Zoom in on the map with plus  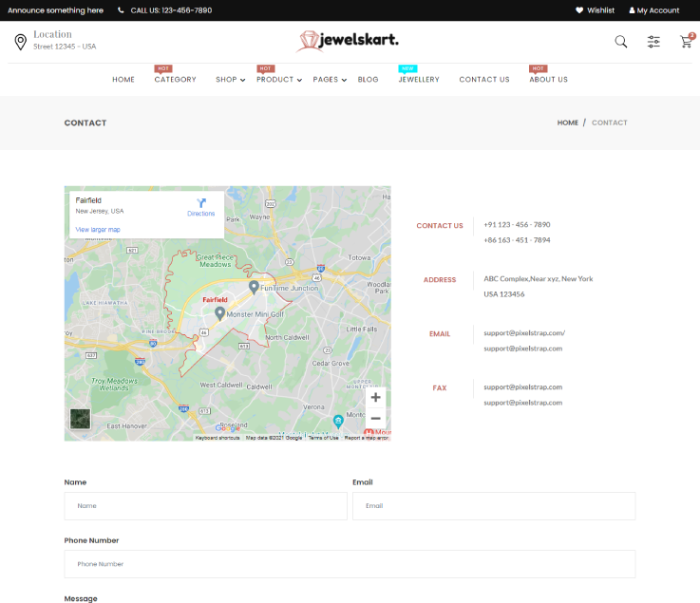coord(375,398)
